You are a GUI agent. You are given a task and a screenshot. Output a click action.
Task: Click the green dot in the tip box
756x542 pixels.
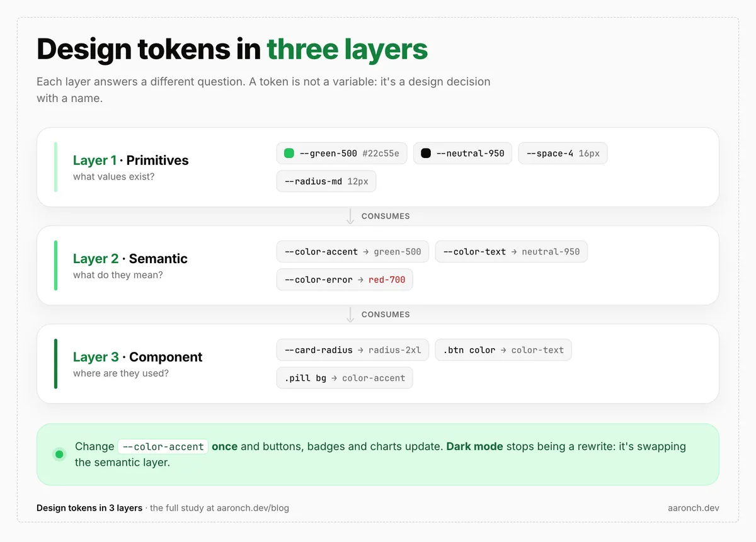click(59, 454)
